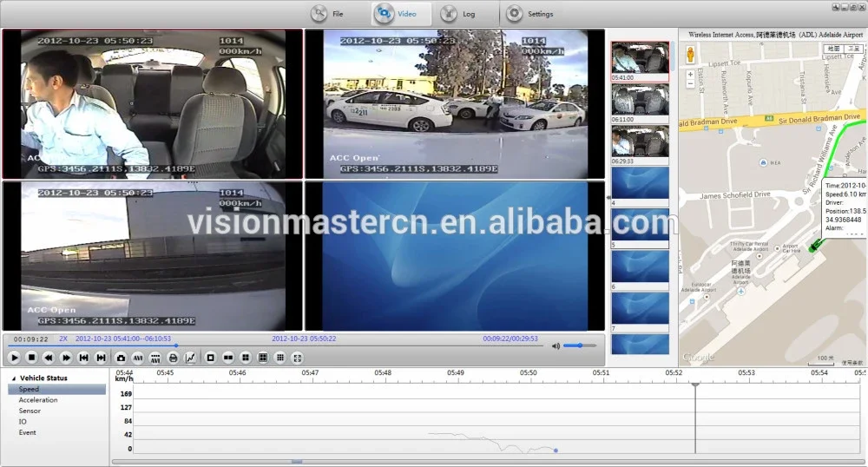Adjust the volume slider
Screen dimensions: 868x467
tap(579, 345)
